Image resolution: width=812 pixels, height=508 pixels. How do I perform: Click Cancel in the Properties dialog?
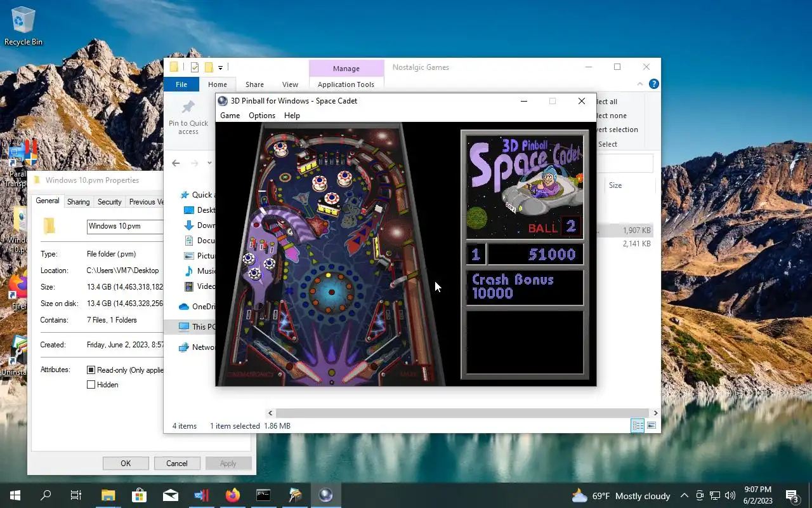(177, 464)
